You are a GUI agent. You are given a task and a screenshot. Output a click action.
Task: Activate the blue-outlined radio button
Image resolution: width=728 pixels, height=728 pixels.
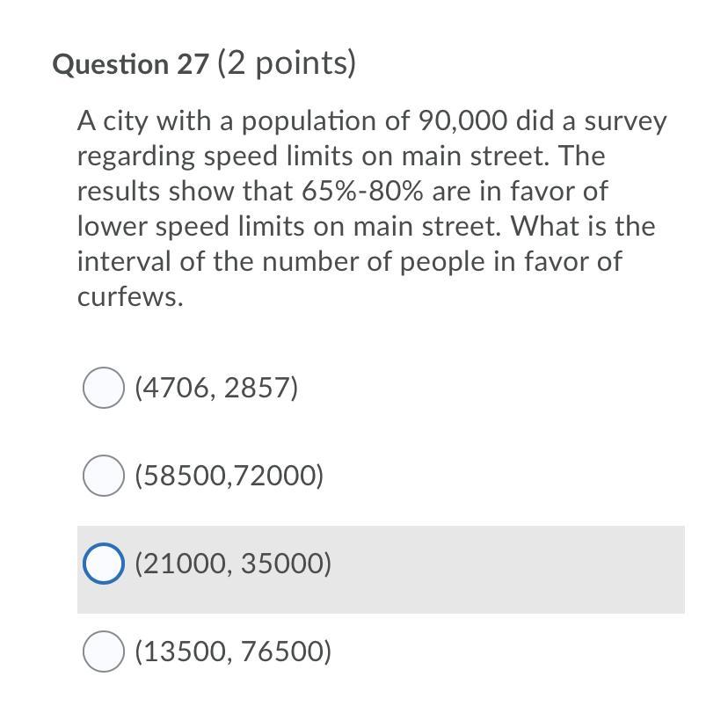(x=103, y=563)
